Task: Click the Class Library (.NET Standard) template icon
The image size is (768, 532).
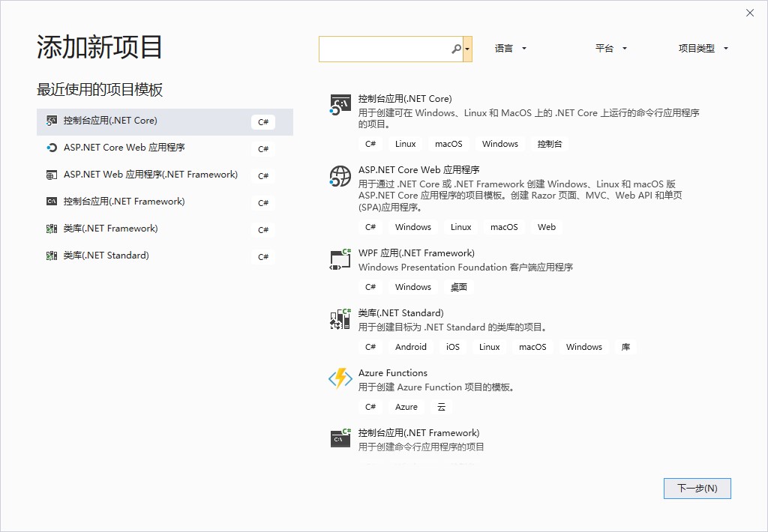Action: (x=340, y=319)
